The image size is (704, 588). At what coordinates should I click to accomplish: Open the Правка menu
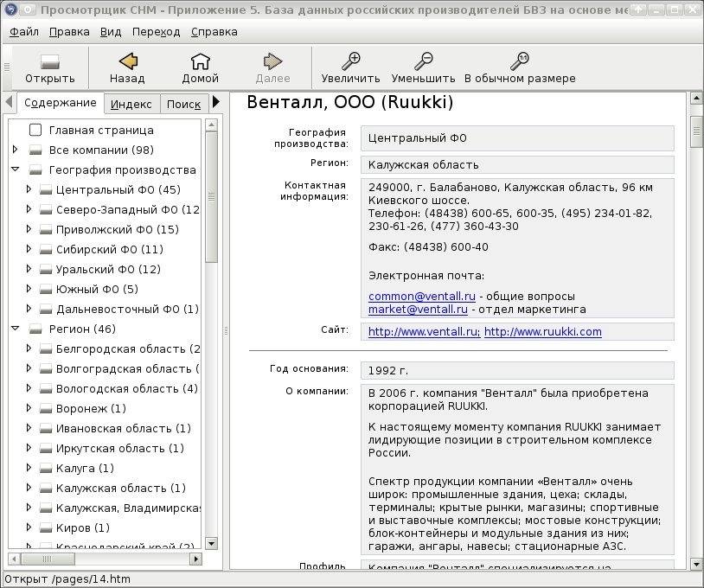tap(69, 32)
